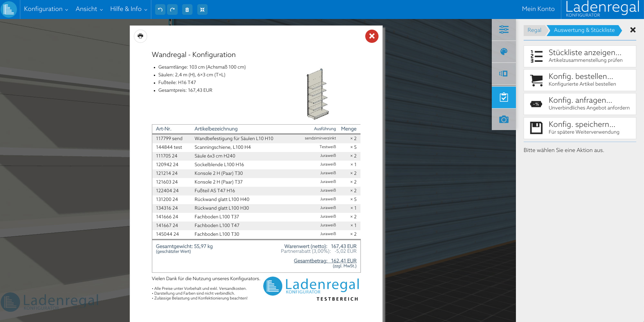644x322 pixels.
Task: Click the Ausführung column header
Action: [325, 129]
